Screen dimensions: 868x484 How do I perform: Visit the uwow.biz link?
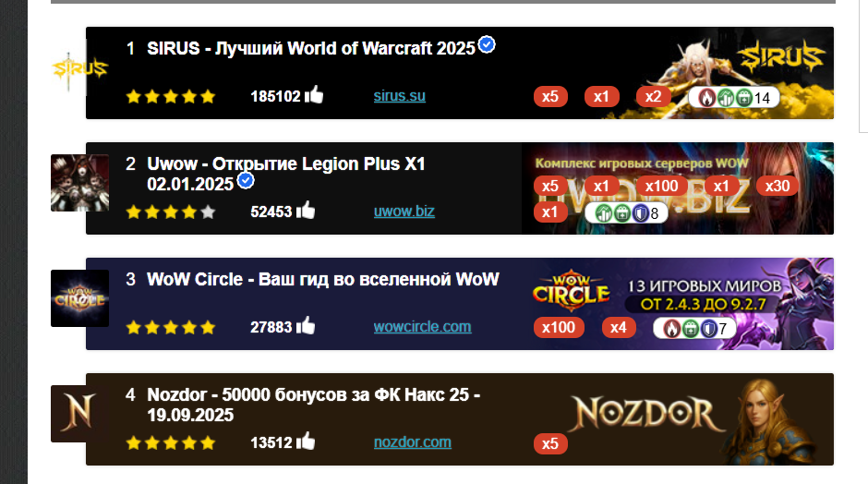pos(404,212)
